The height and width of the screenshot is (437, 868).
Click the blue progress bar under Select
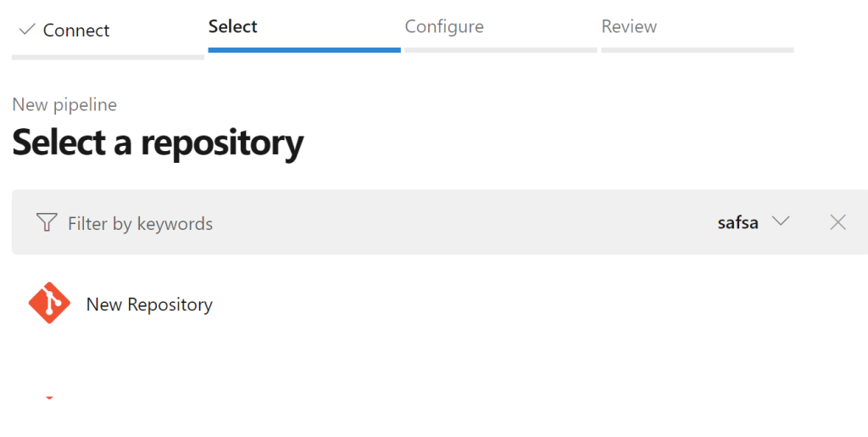pyautogui.click(x=304, y=50)
